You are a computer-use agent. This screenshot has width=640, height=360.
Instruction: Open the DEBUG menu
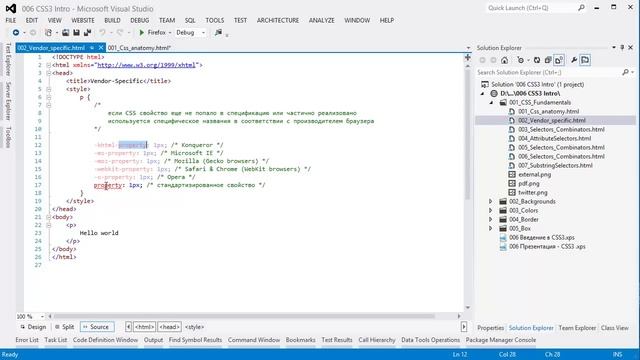pos(140,20)
